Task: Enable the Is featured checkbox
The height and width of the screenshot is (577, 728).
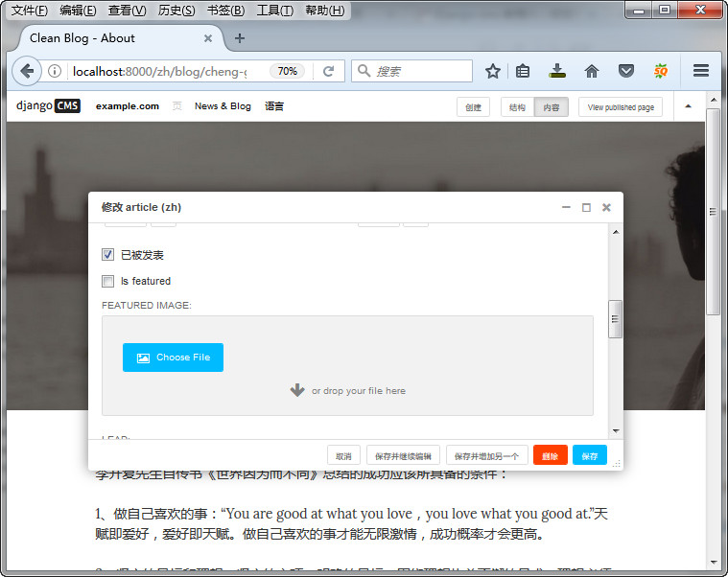Action: point(107,281)
